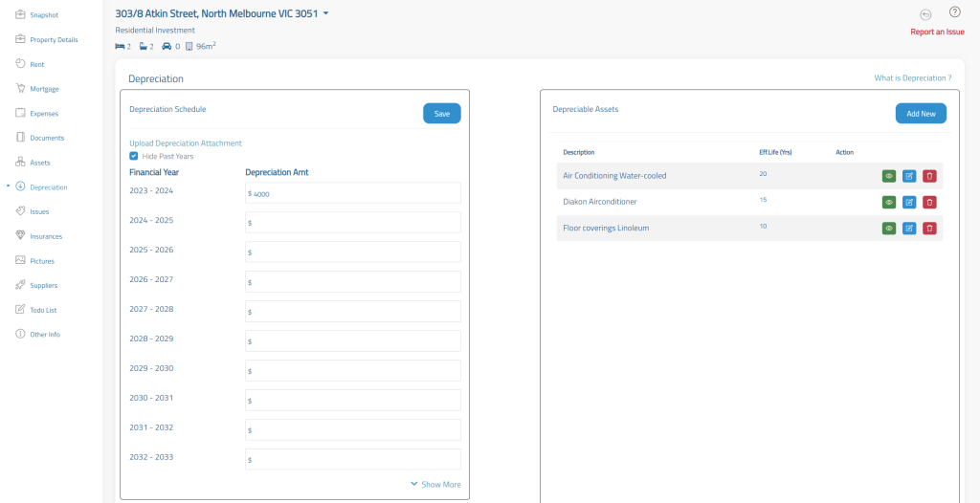Image resolution: width=980 pixels, height=503 pixels.
Task: View the Floor coverings Linoleum asset details
Action: pos(889,229)
